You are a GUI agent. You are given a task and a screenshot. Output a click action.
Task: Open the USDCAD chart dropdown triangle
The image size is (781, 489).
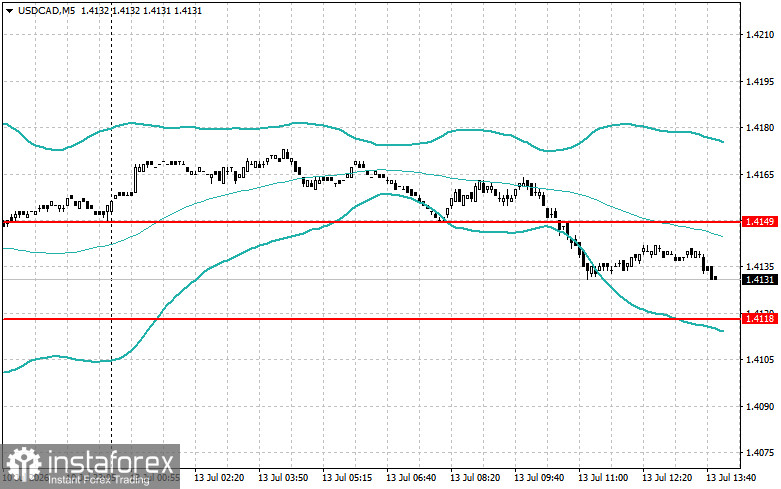click(x=9, y=10)
